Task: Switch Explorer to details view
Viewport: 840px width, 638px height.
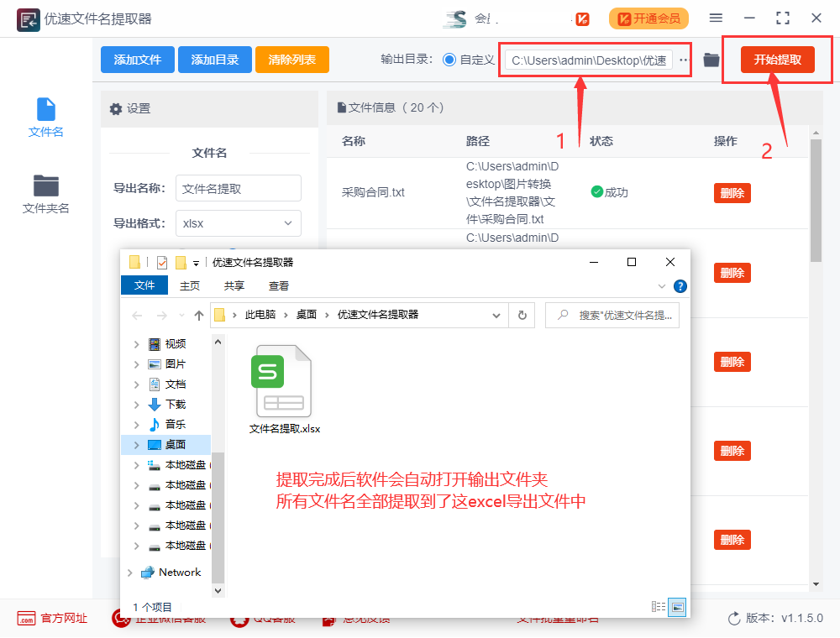Action: pos(659,606)
